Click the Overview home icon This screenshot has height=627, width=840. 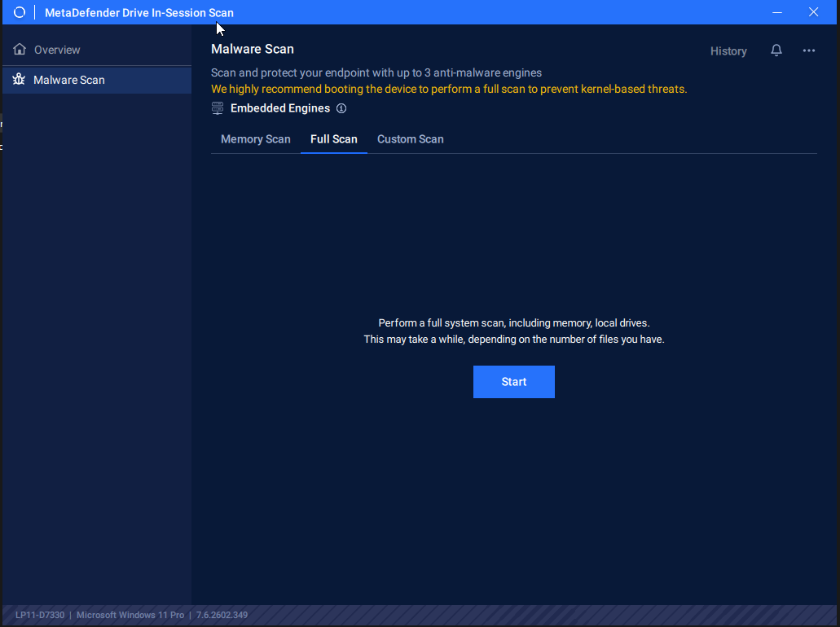pos(20,50)
